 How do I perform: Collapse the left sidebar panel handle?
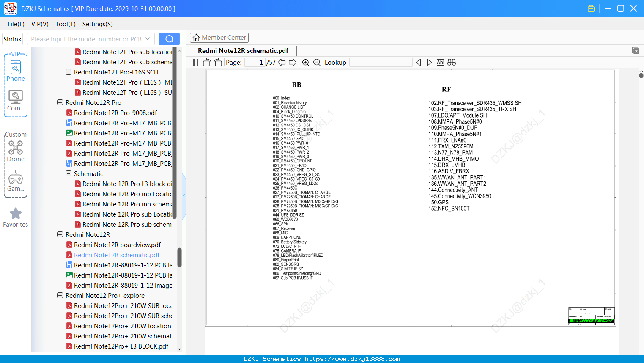[x=184, y=196]
